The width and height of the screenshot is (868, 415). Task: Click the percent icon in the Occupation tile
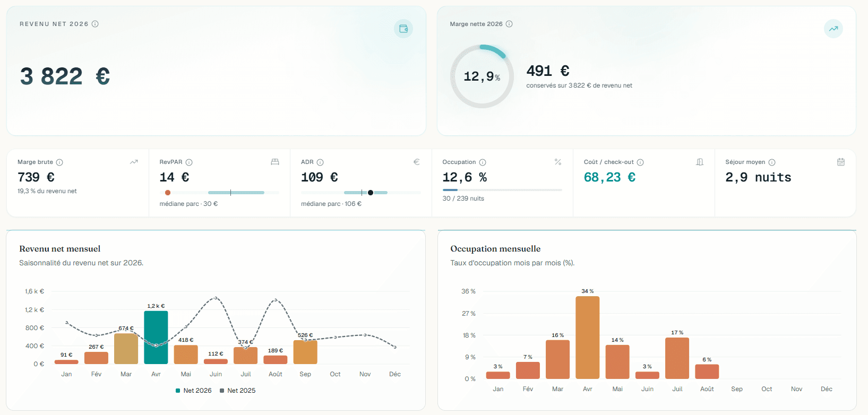558,162
